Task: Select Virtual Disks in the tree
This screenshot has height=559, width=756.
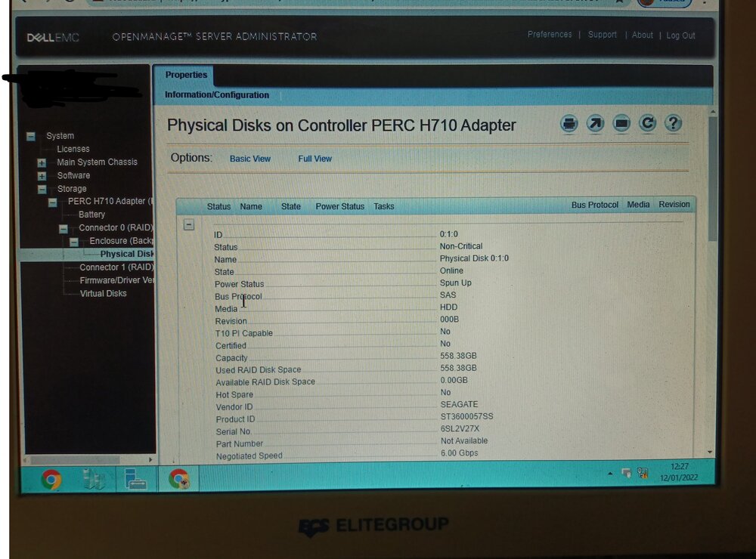Action: (103, 293)
